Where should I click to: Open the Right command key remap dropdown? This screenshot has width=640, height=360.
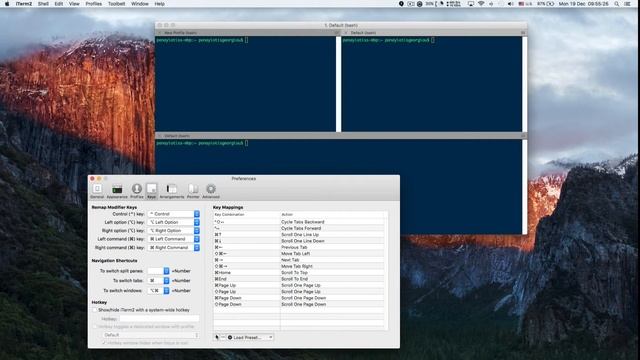click(174, 248)
